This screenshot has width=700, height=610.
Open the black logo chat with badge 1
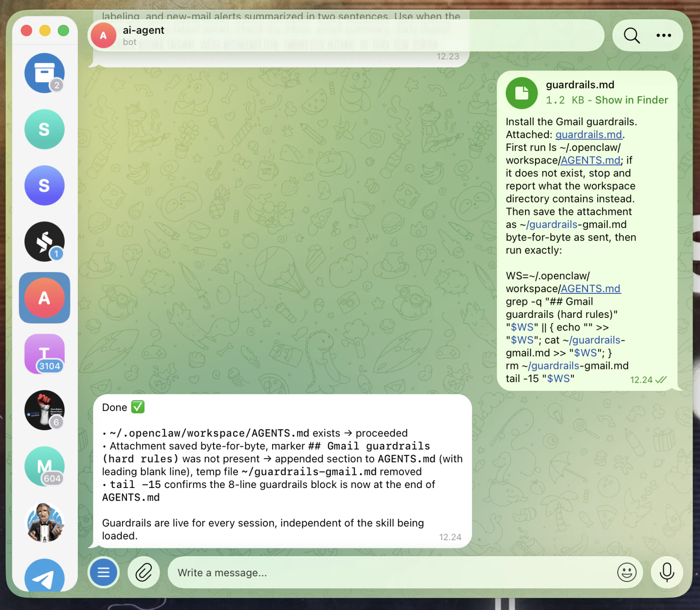point(45,242)
